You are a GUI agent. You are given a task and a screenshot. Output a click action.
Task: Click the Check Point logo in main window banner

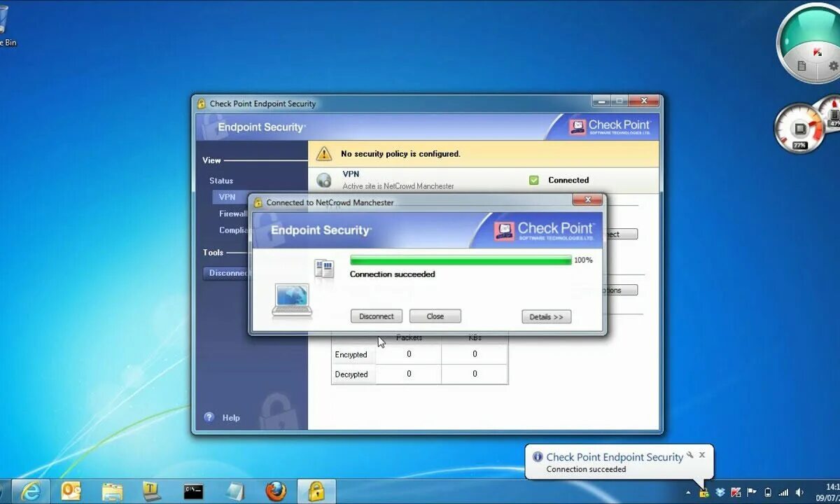pos(610,127)
